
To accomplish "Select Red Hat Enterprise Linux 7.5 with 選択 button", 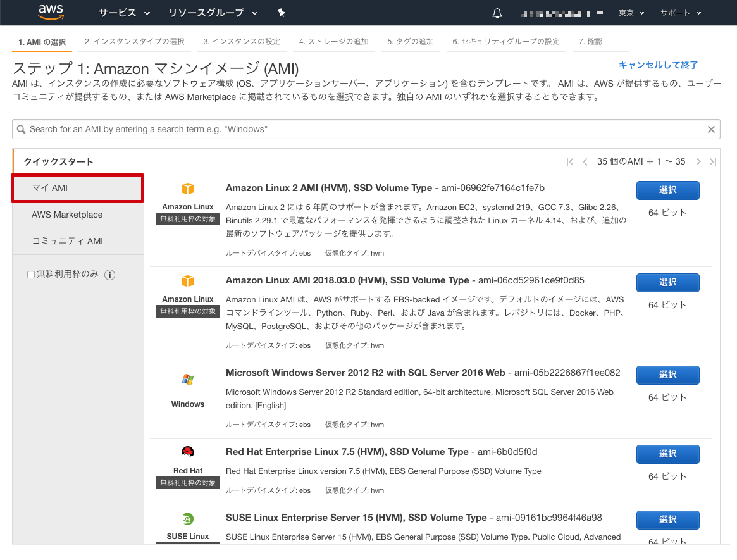I will click(x=668, y=454).
